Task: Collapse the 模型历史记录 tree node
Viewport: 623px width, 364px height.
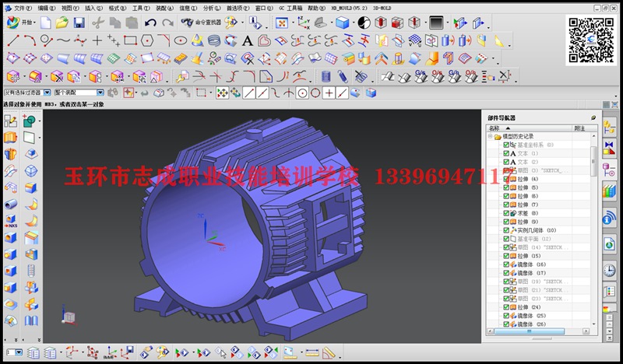Action: 491,136
